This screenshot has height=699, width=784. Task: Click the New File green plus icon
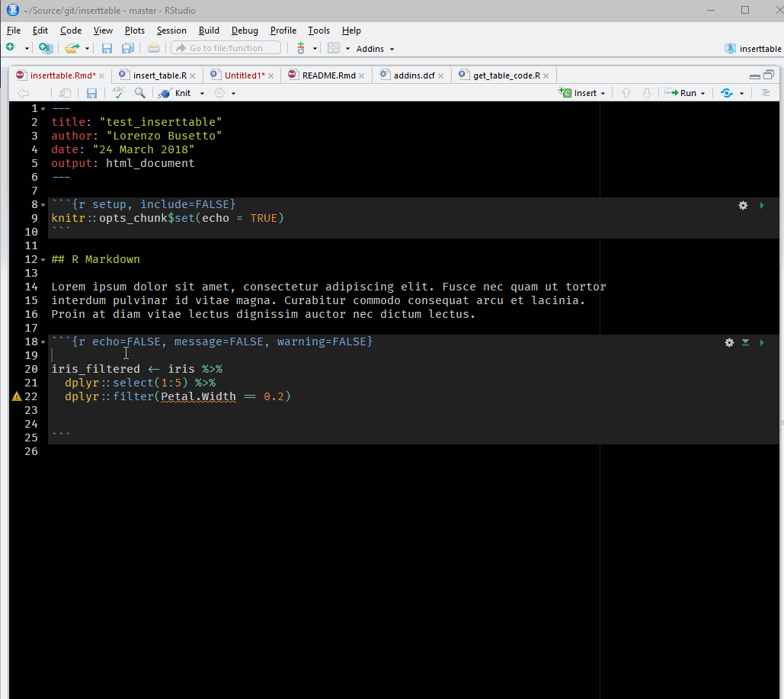coord(10,47)
